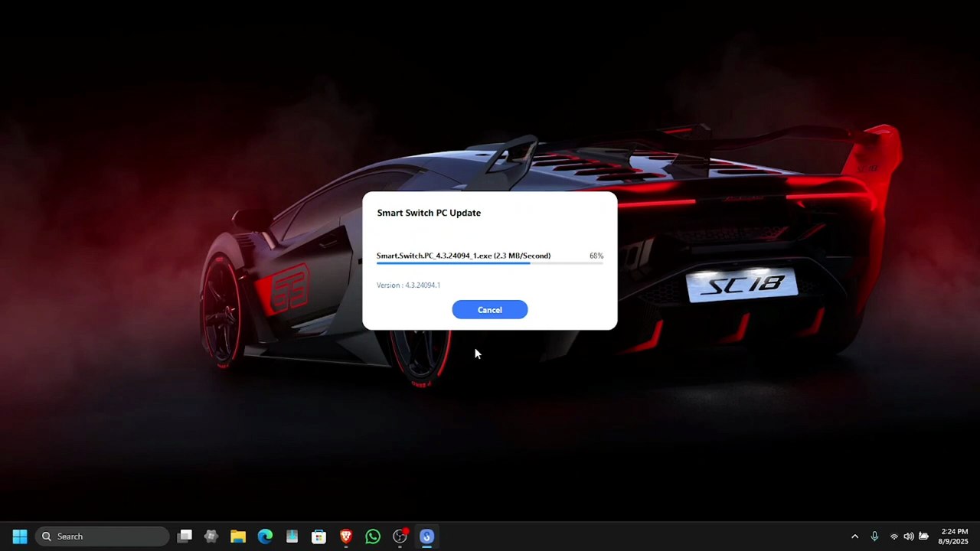Open File Explorer from taskbar
Viewport: 980px width, 551px height.
238,536
